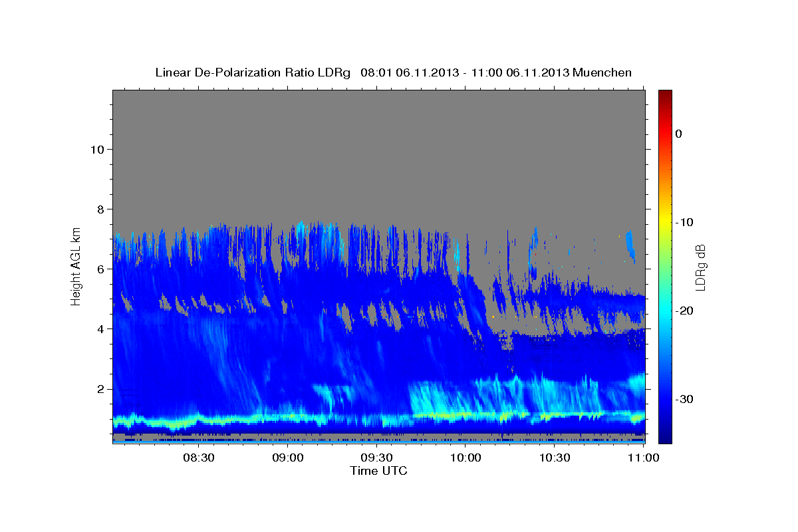Image resolution: width=798 pixels, height=532 pixels.
Task: Click the 08:30 time tick label
Action: (198, 458)
